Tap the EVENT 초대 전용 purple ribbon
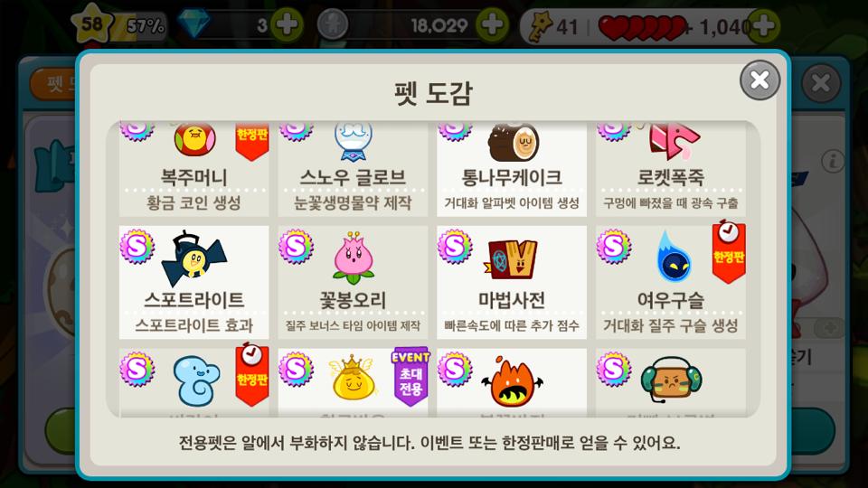Image resolution: width=868 pixels, height=488 pixels. pos(410,376)
